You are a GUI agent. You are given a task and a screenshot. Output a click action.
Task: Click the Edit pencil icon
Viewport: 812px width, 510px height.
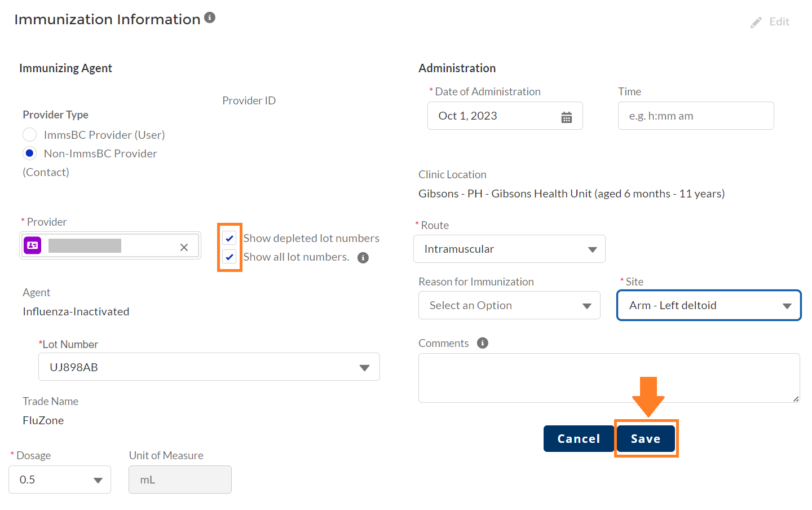pyautogui.click(x=756, y=23)
